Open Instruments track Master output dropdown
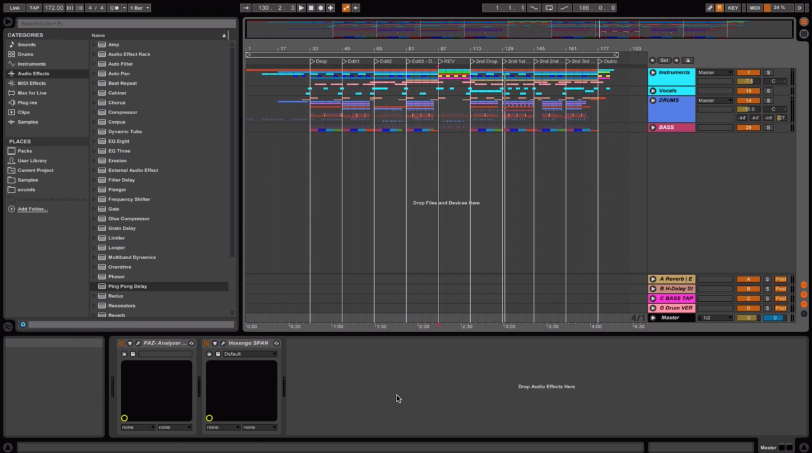The height and width of the screenshot is (453, 812). coord(715,72)
